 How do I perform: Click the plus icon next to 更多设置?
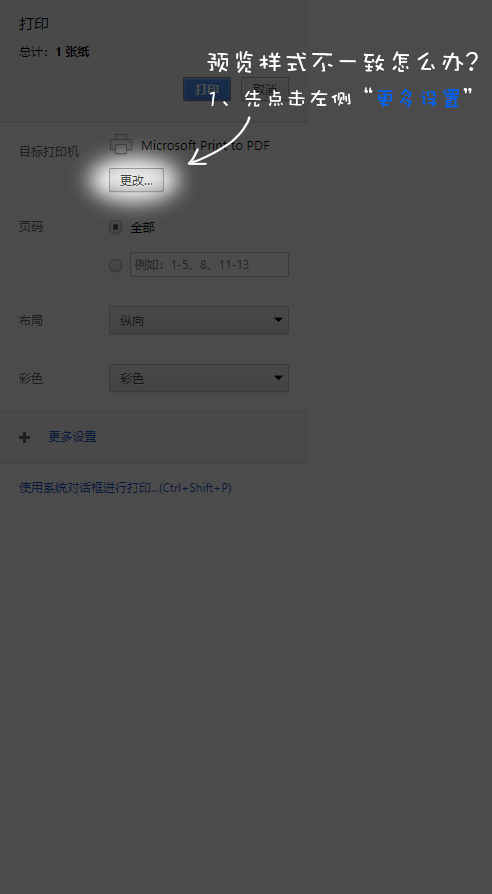25,437
